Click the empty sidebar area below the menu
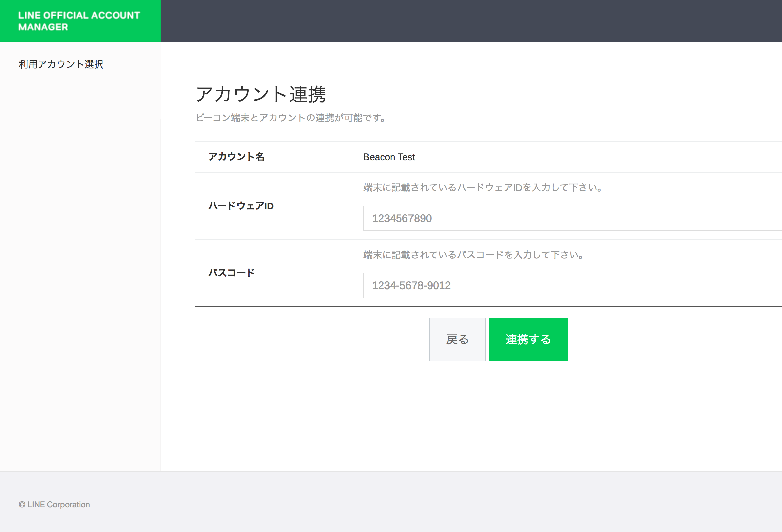Image resolution: width=782 pixels, height=532 pixels. coord(80,269)
